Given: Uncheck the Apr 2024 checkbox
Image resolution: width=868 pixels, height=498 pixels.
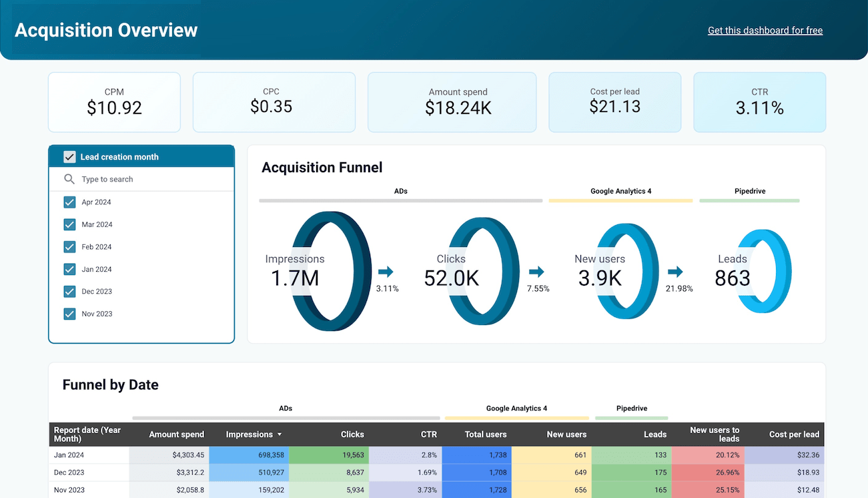Looking at the screenshot, I should tap(69, 202).
